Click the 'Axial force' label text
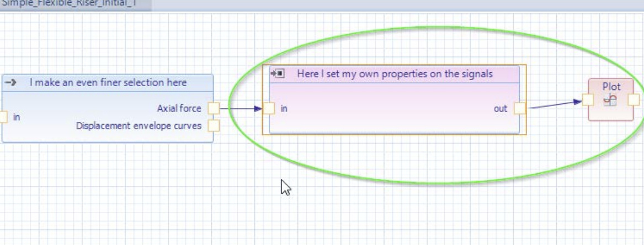Screen dimensions: 644x245 pyautogui.click(x=179, y=109)
